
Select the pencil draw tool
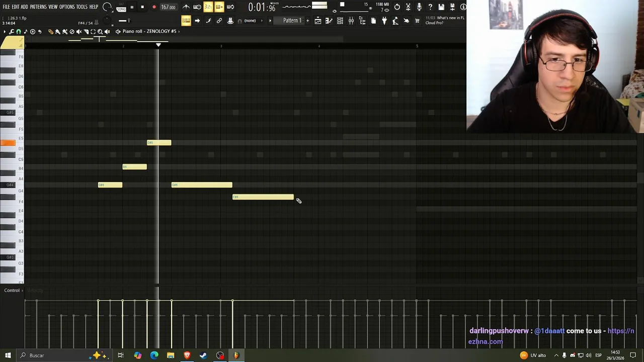[x=51, y=32]
